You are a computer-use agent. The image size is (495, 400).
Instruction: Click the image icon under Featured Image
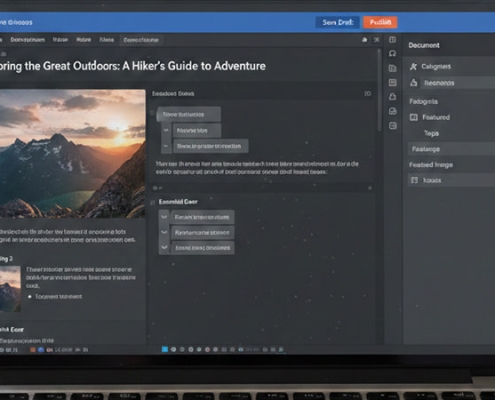(414, 180)
